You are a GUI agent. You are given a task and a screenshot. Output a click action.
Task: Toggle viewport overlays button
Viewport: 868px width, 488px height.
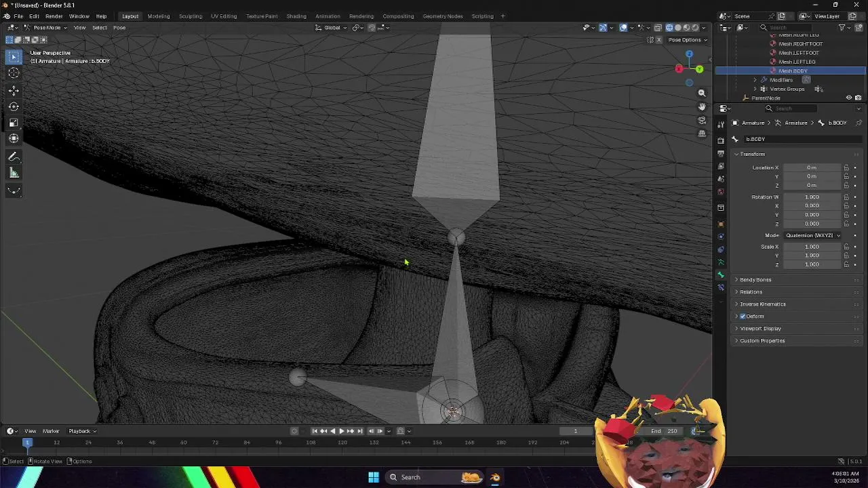coord(623,28)
